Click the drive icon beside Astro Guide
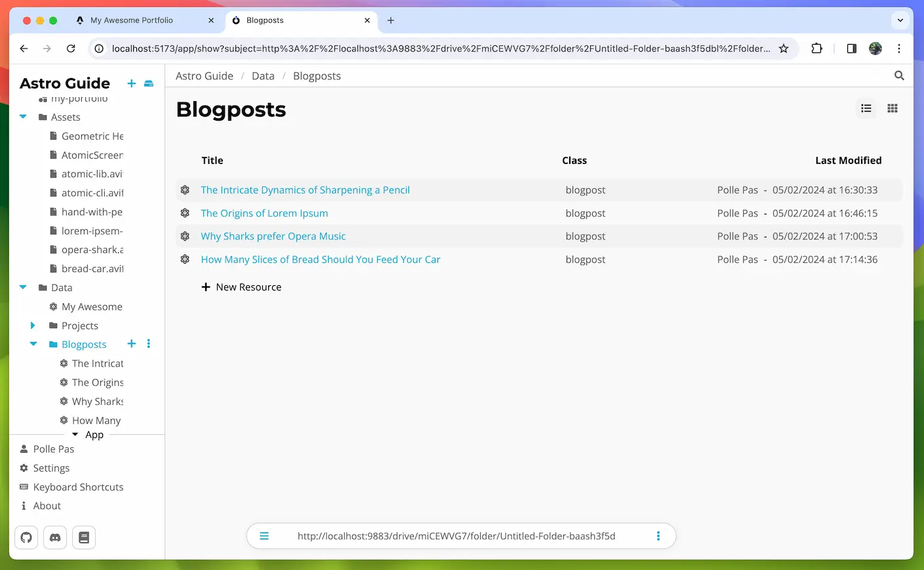Viewport: 924px width, 570px height. (149, 83)
